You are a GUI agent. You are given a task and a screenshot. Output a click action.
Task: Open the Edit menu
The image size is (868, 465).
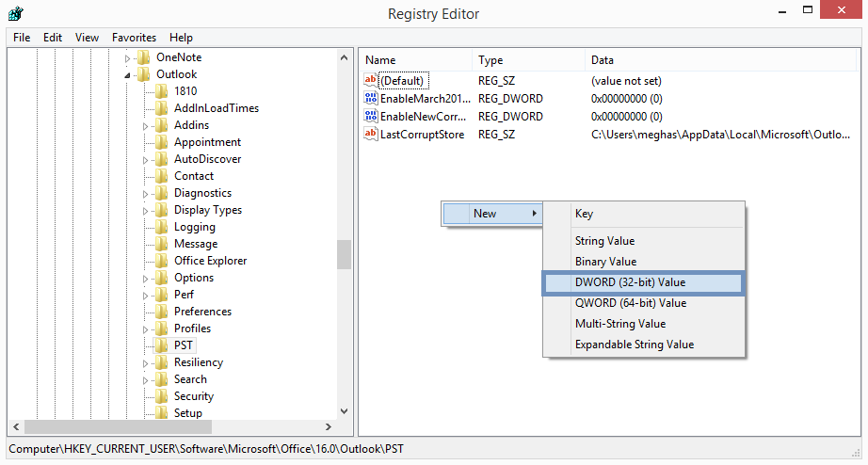[x=53, y=38]
